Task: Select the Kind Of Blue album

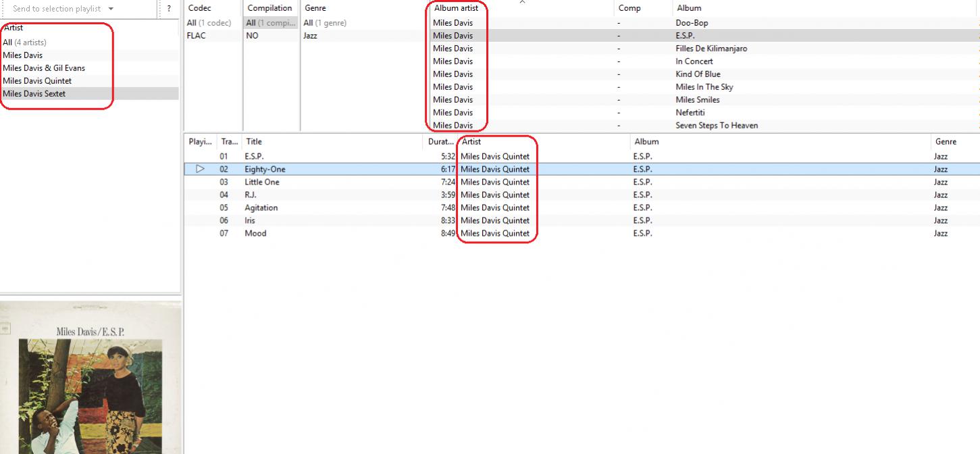Action: (698, 74)
